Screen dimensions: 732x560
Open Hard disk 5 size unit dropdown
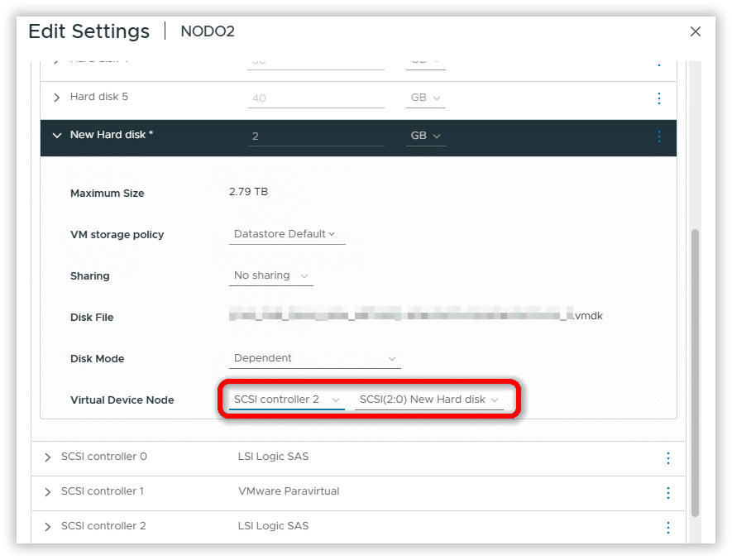point(425,98)
